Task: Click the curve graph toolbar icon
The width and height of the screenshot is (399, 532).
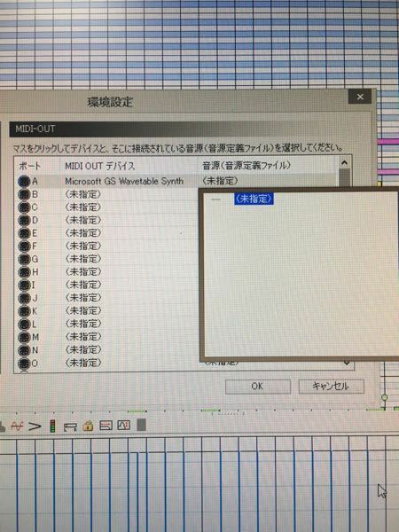Action: pos(124,425)
